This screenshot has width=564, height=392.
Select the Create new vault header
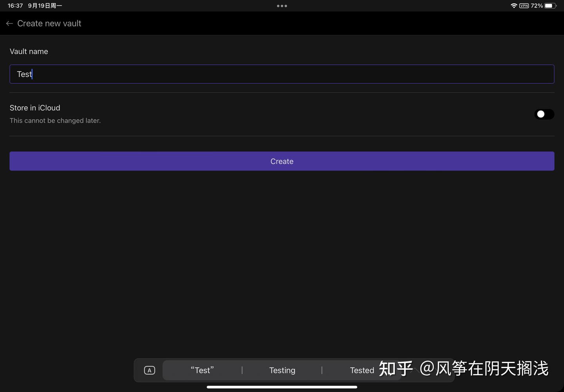tap(49, 23)
